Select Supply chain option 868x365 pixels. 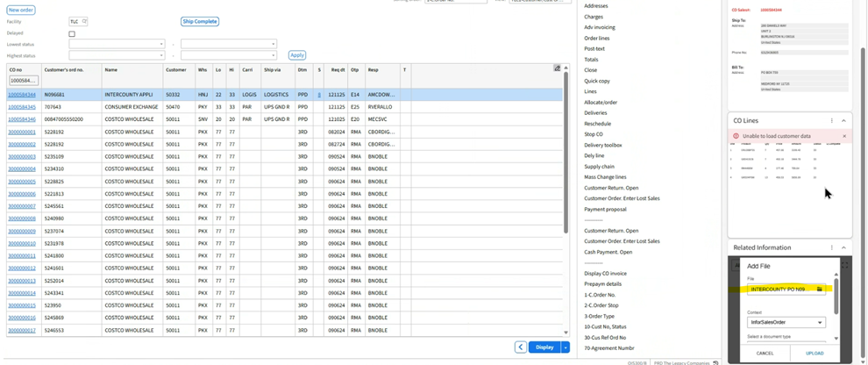pos(599,167)
